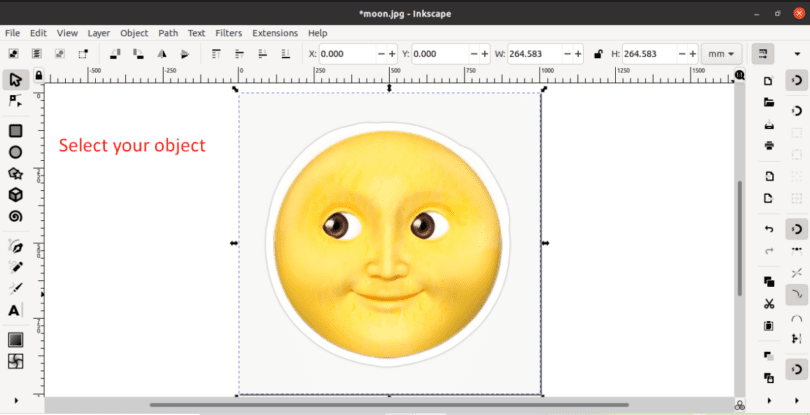The height and width of the screenshot is (415, 810).
Task: Select the Gradient tool
Action: click(15, 340)
